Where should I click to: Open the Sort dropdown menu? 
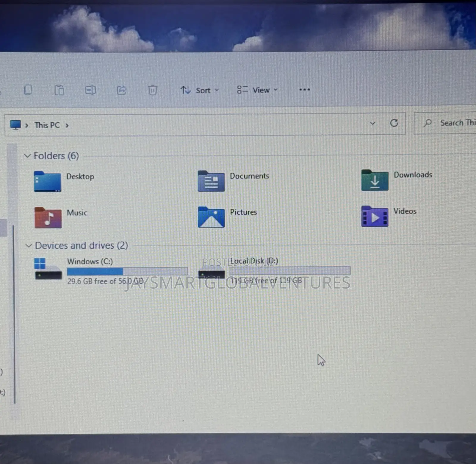(x=200, y=90)
